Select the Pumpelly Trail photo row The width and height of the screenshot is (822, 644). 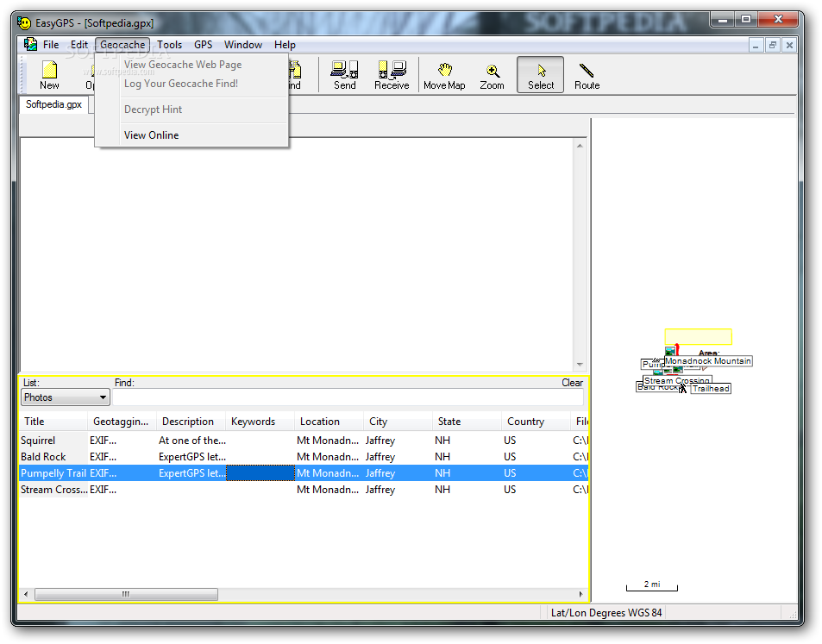click(304, 472)
